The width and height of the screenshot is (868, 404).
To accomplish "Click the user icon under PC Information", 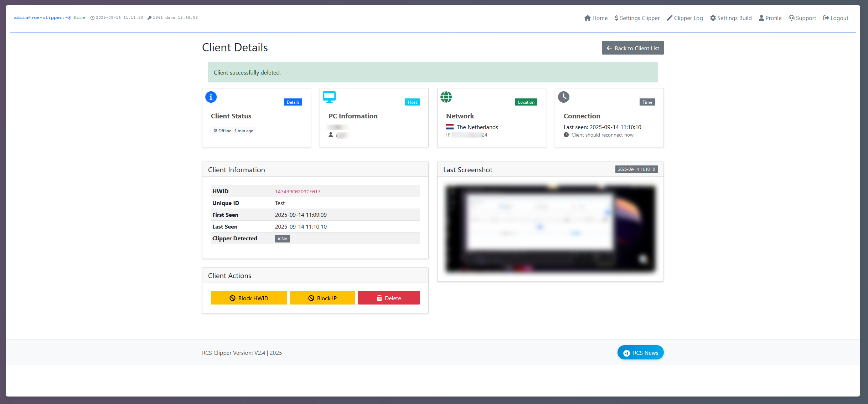I will (x=331, y=135).
